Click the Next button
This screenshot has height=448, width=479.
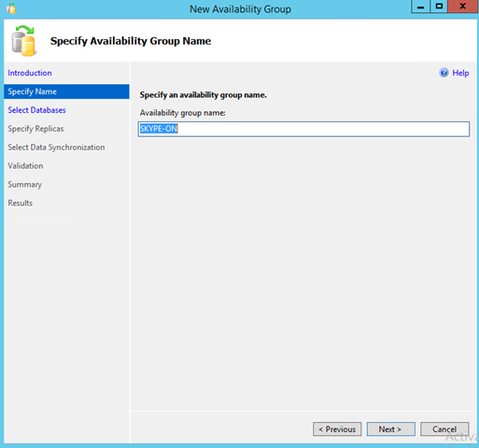click(x=390, y=429)
